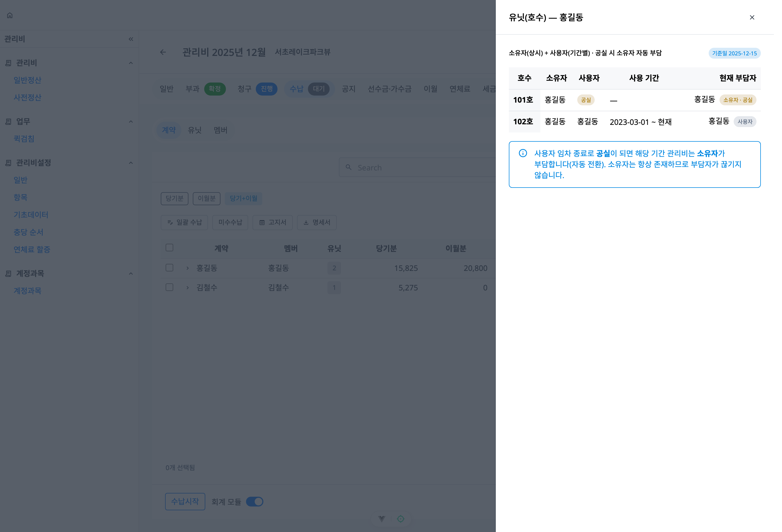Select the 수납 대기 tab
This screenshot has height=532, width=782.
(x=309, y=89)
